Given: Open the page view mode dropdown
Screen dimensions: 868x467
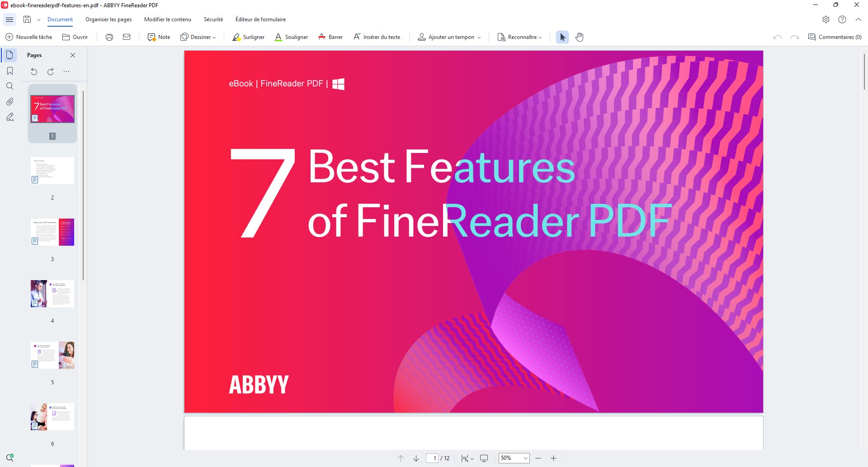Looking at the screenshot, I should click(x=467, y=458).
